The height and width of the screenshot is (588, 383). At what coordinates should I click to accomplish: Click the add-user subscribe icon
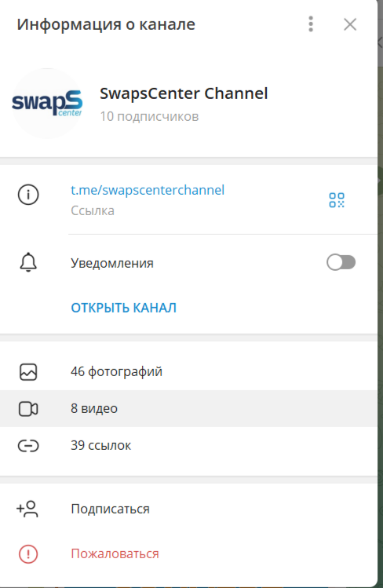(27, 509)
